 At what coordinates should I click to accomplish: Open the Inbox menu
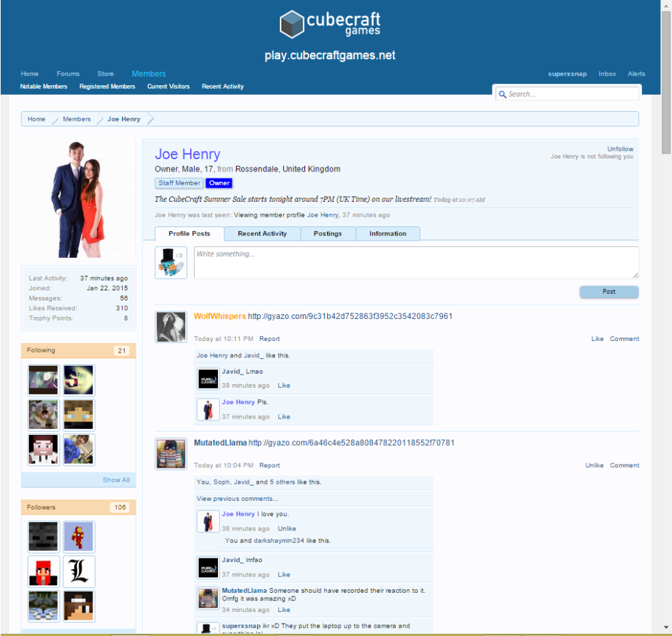click(x=608, y=74)
